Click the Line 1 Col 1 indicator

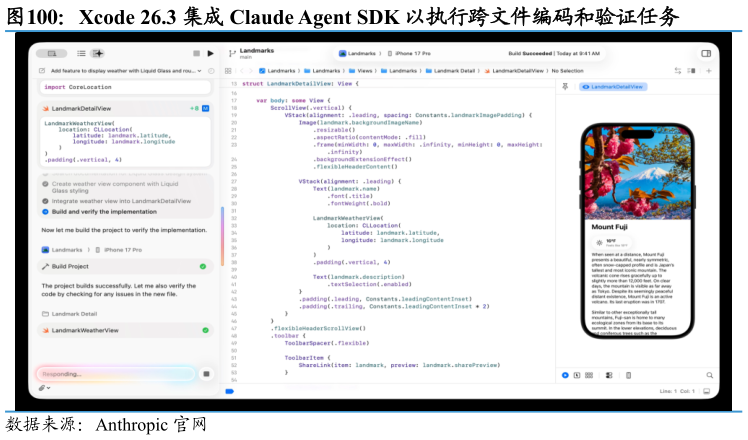click(677, 391)
